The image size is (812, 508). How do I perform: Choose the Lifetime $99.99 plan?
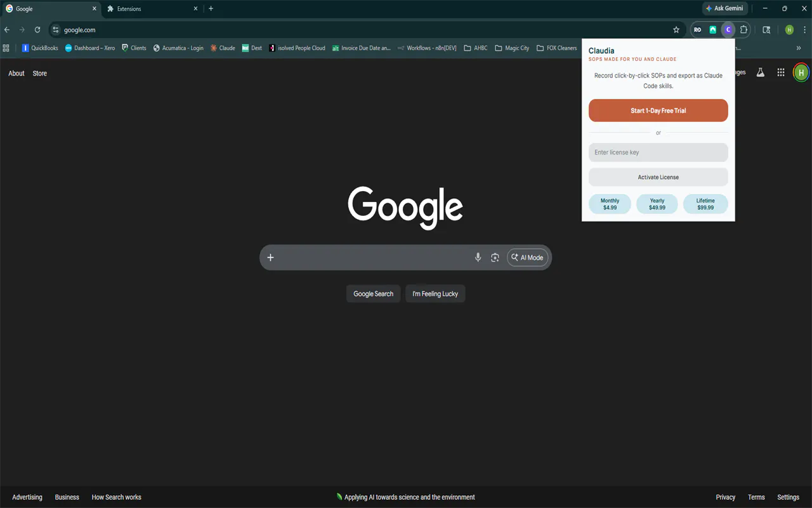coord(705,204)
